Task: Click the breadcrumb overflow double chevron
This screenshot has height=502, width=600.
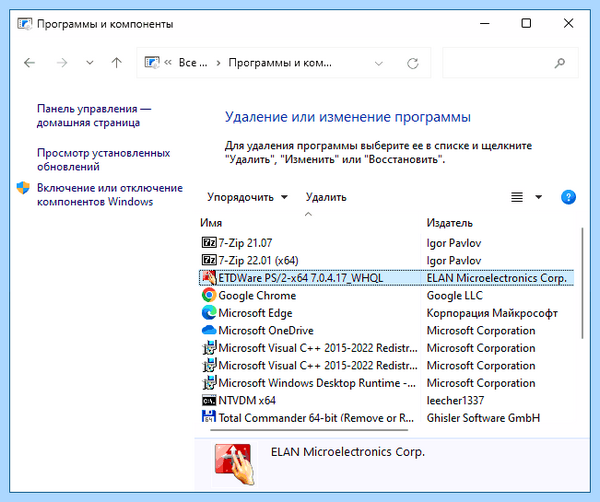Action: (168, 63)
